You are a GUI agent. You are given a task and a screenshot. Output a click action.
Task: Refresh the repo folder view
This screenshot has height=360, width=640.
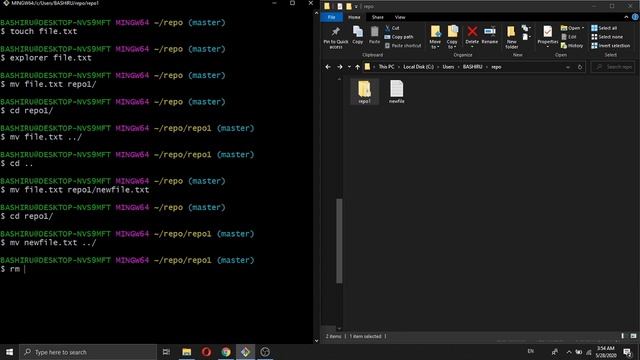tap(580, 67)
